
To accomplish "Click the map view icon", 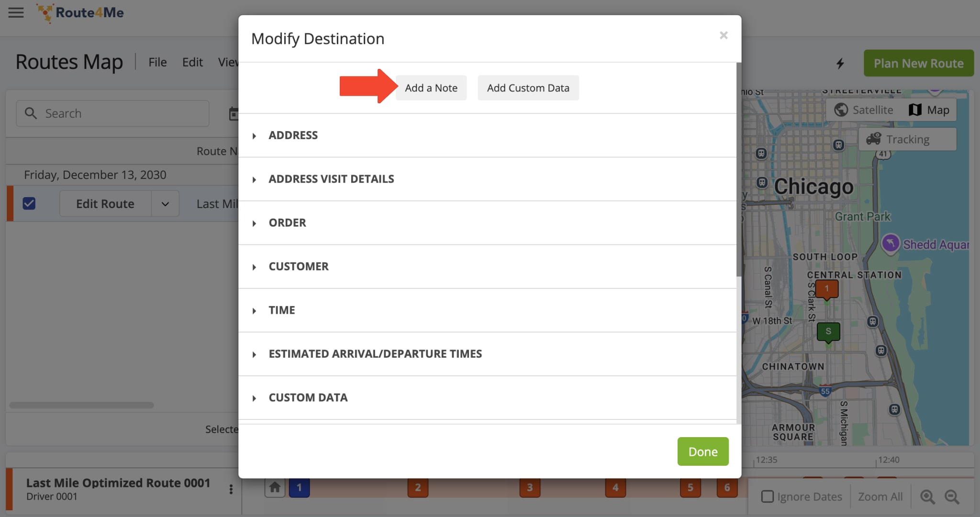I will coord(914,110).
